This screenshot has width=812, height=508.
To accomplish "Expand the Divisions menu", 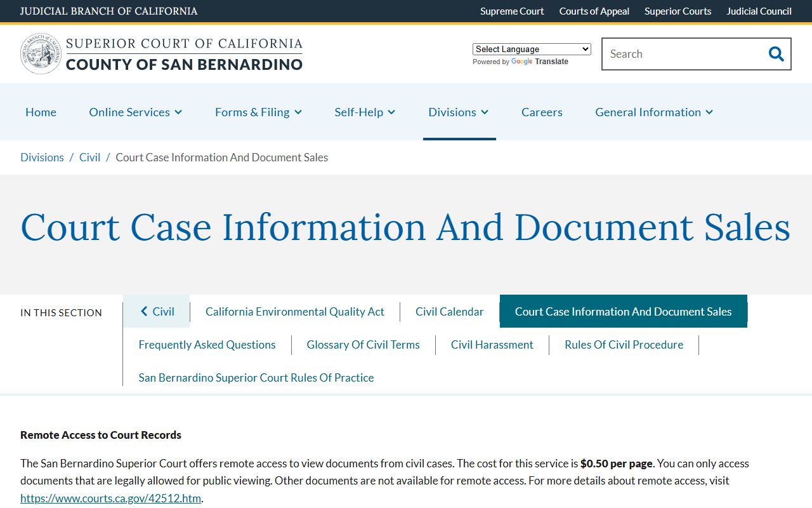I will 459,112.
